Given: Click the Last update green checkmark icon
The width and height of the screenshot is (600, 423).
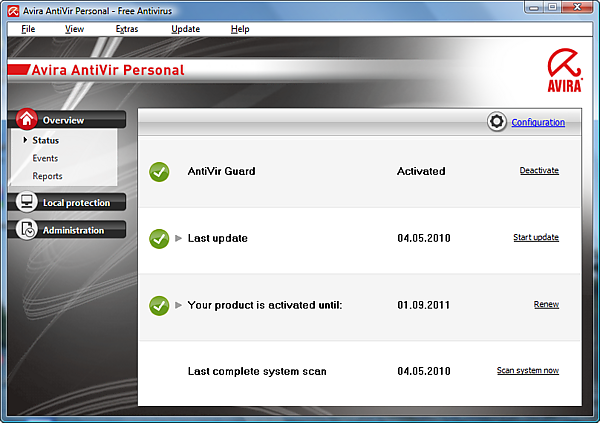Looking at the screenshot, I should point(159,238).
